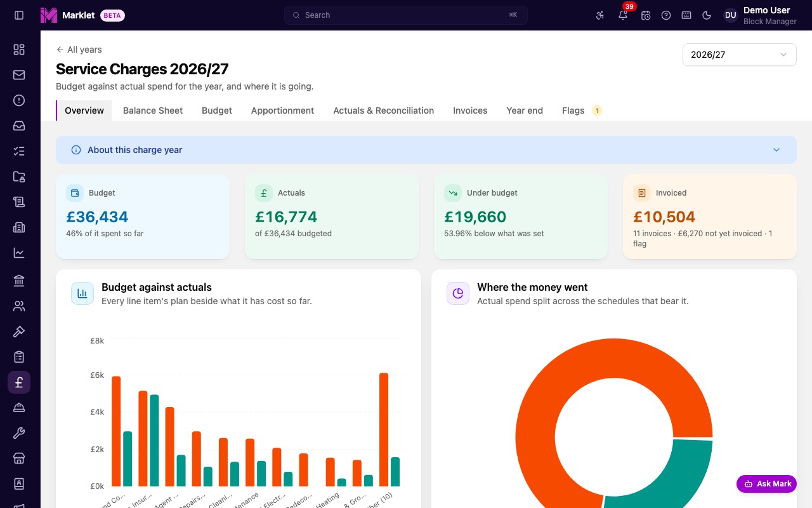The width and height of the screenshot is (812, 508).
Task: Switch to the Balance Sheet tab
Action: coord(153,110)
